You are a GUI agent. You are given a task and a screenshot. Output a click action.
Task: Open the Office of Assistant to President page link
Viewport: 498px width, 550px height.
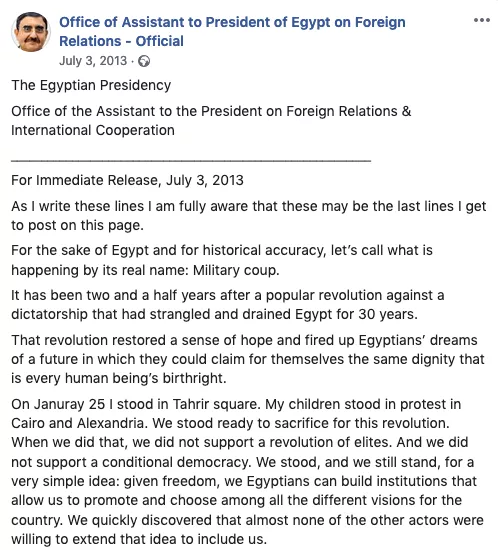[232, 32]
